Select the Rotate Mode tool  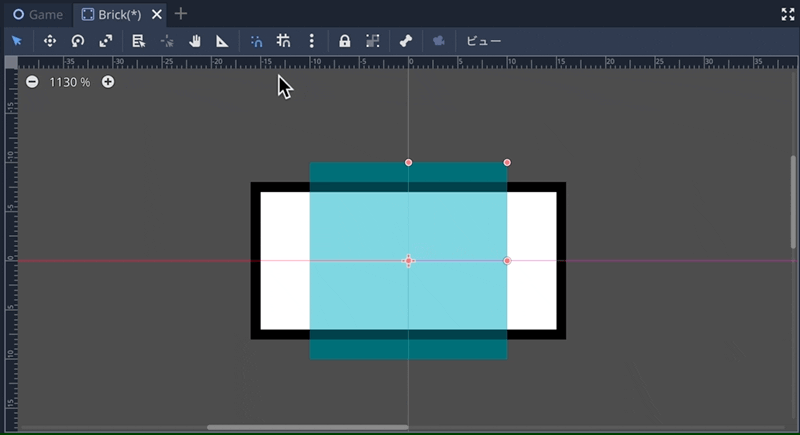(x=78, y=41)
